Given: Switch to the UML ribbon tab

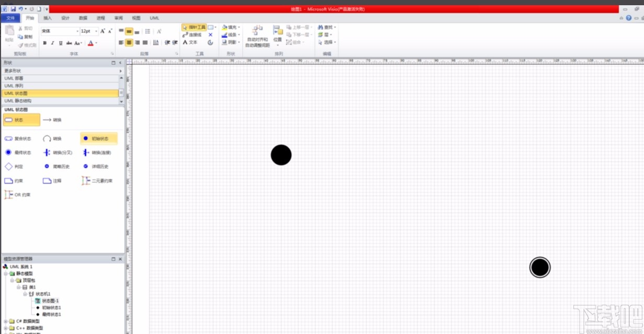Looking at the screenshot, I should coord(154,17).
